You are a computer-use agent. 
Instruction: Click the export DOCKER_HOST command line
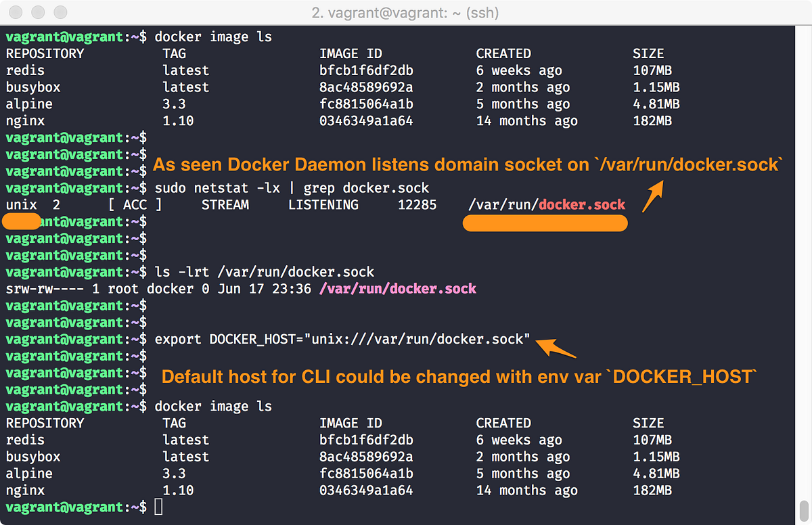[x=338, y=339]
